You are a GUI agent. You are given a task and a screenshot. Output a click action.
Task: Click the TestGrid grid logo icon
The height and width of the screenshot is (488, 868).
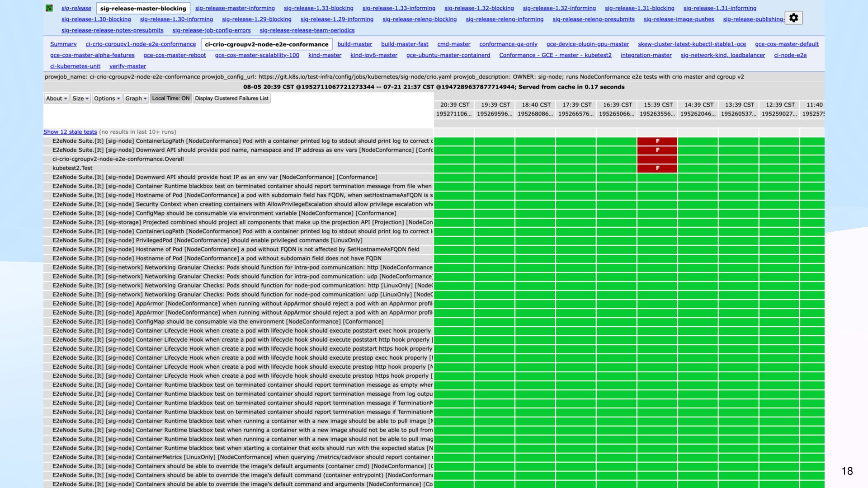tap(49, 8)
